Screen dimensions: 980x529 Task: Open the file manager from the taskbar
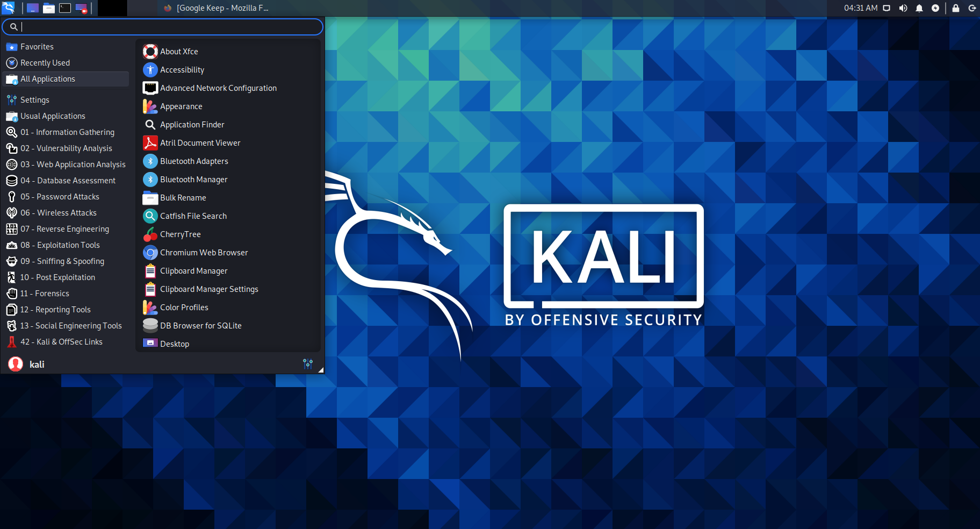(48, 8)
